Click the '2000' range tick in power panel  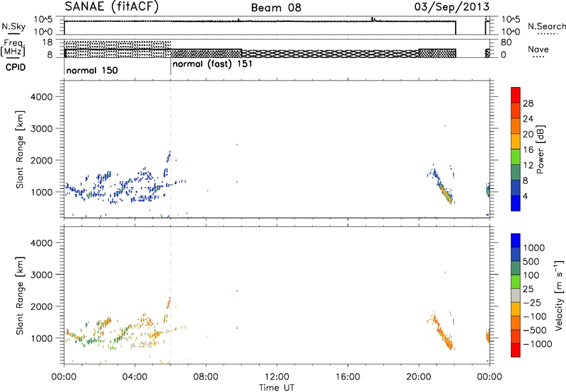click(41, 160)
